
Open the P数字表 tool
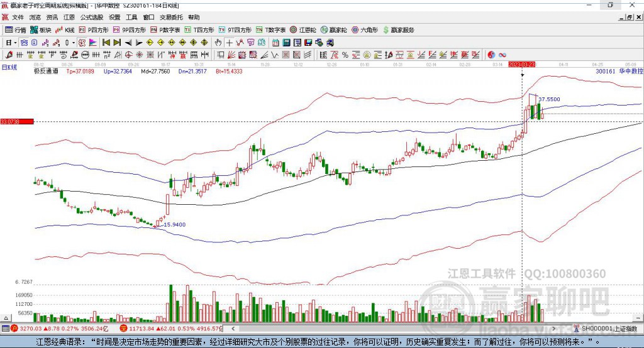[165, 30]
